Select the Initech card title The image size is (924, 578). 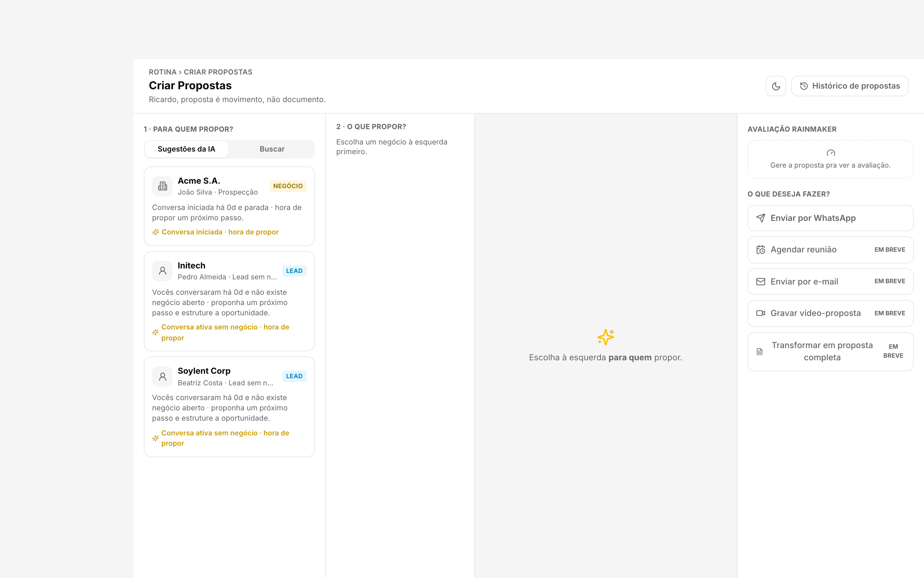(x=191, y=266)
